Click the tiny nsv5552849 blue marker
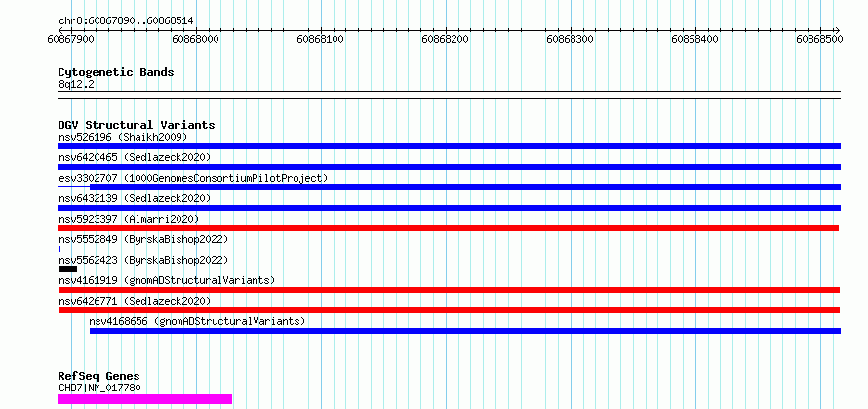Screen dimensions: 868x409 [59, 249]
